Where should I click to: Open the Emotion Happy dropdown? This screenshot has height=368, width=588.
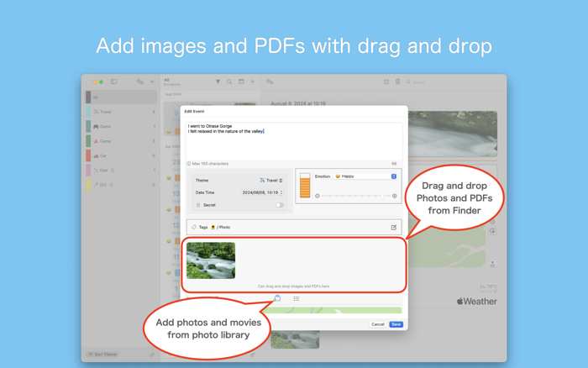[365, 176]
